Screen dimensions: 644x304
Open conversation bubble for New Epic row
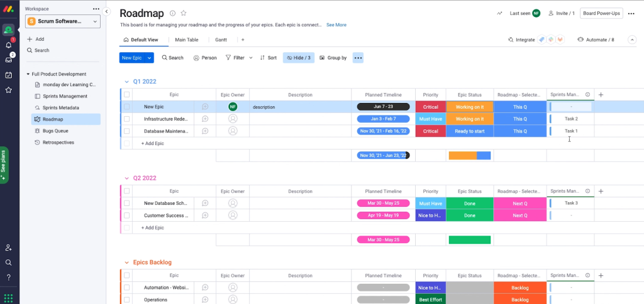tap(205, 107)
